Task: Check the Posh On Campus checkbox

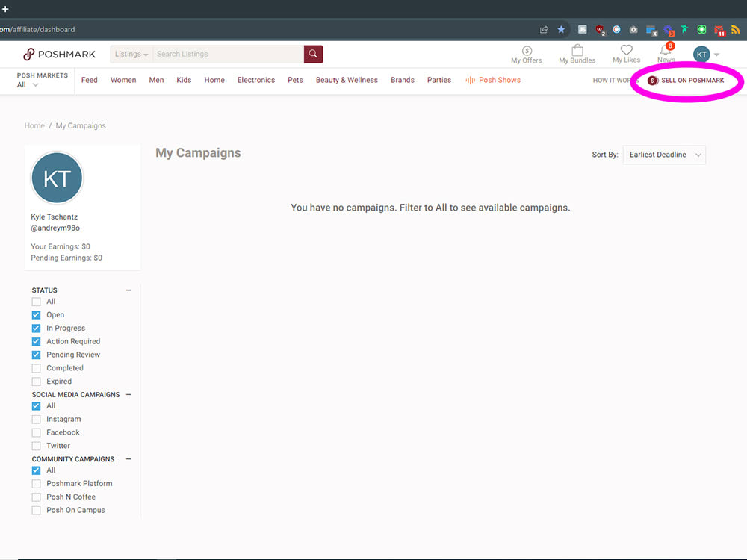Action: point(36,511)
